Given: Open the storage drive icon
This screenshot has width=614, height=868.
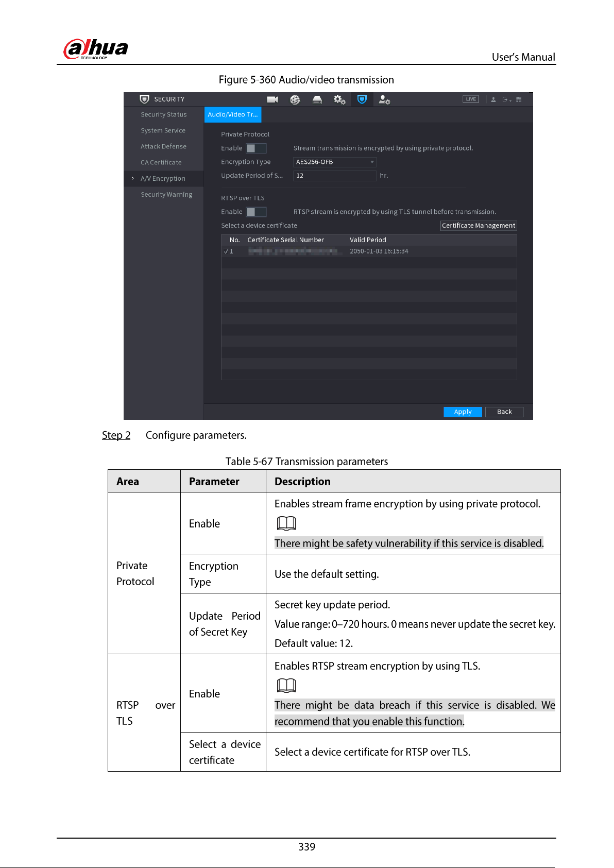Looking at the screenshot, I should [317, 99].
